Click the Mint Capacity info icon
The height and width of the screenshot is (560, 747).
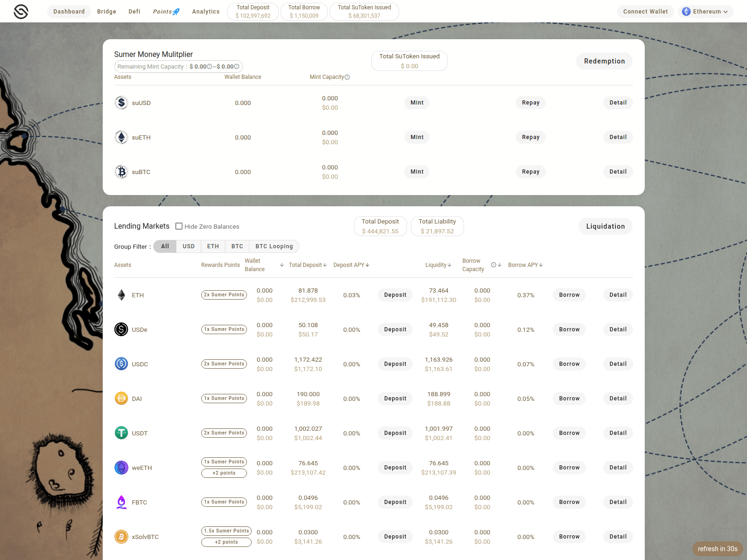point(347,77)
